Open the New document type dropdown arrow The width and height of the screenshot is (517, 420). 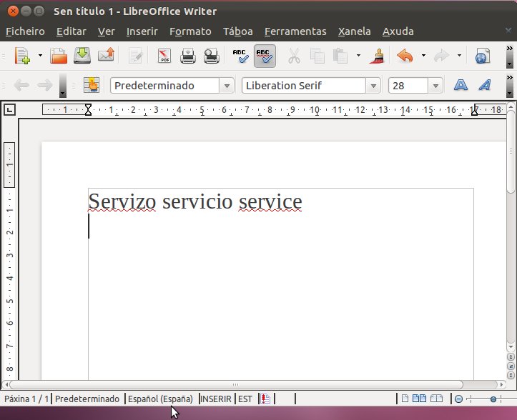(40, 55)
